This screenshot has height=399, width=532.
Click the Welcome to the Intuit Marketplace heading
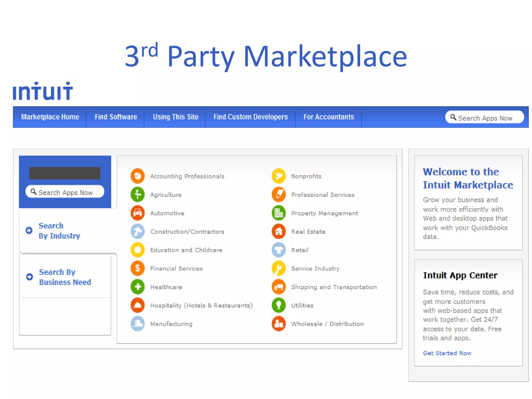(468, 178)
